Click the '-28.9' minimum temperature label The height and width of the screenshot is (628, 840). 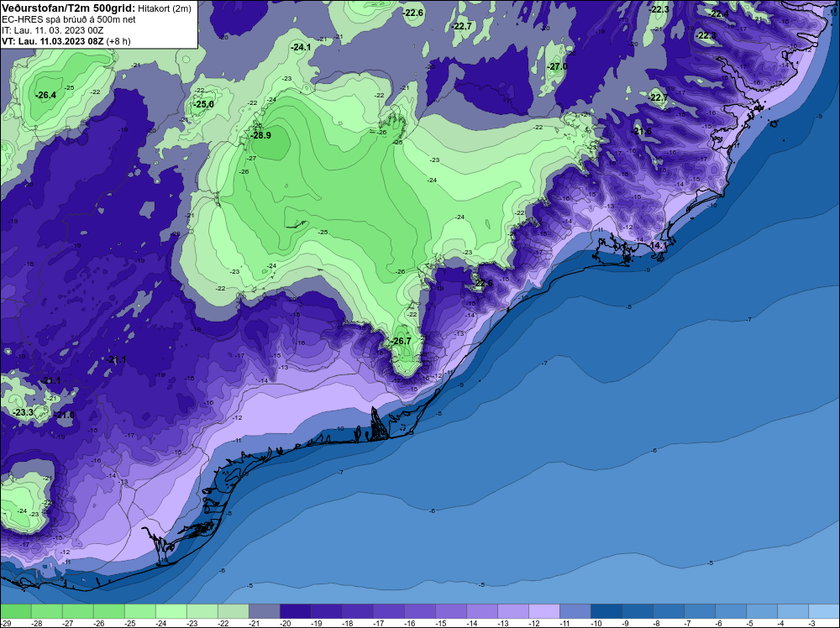pos(261,135)
